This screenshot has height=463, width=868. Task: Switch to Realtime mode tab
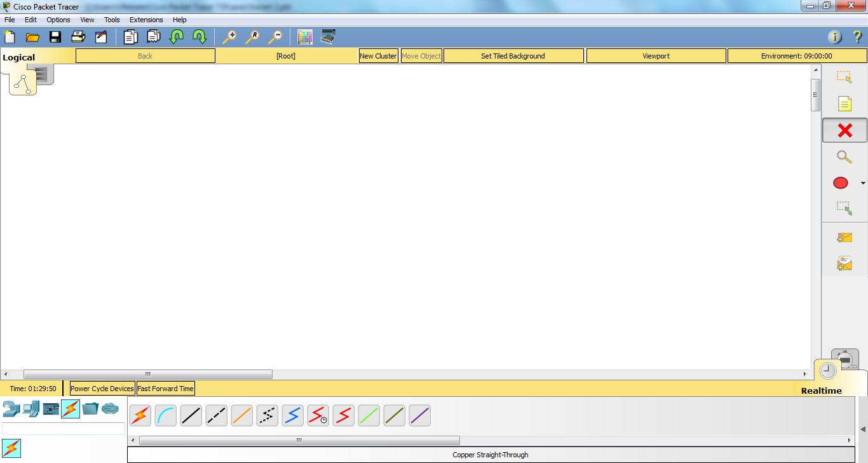(822, 390)
